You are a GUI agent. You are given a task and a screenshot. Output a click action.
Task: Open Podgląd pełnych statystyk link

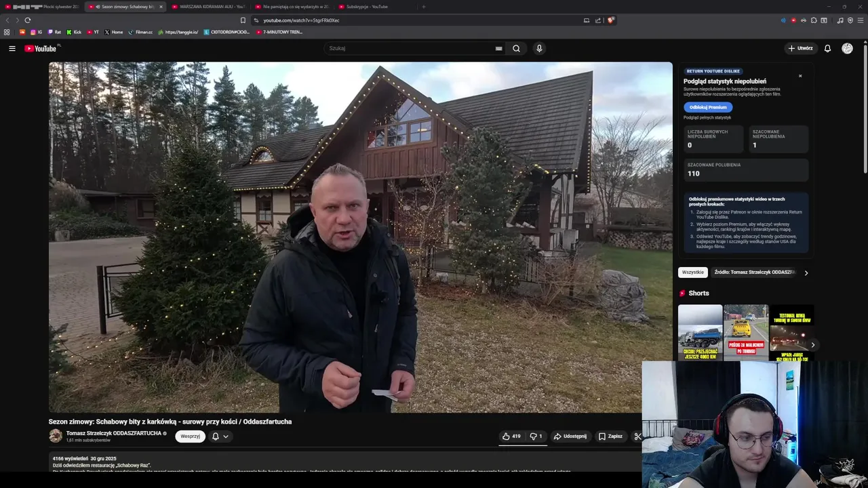tap(707, 118)
